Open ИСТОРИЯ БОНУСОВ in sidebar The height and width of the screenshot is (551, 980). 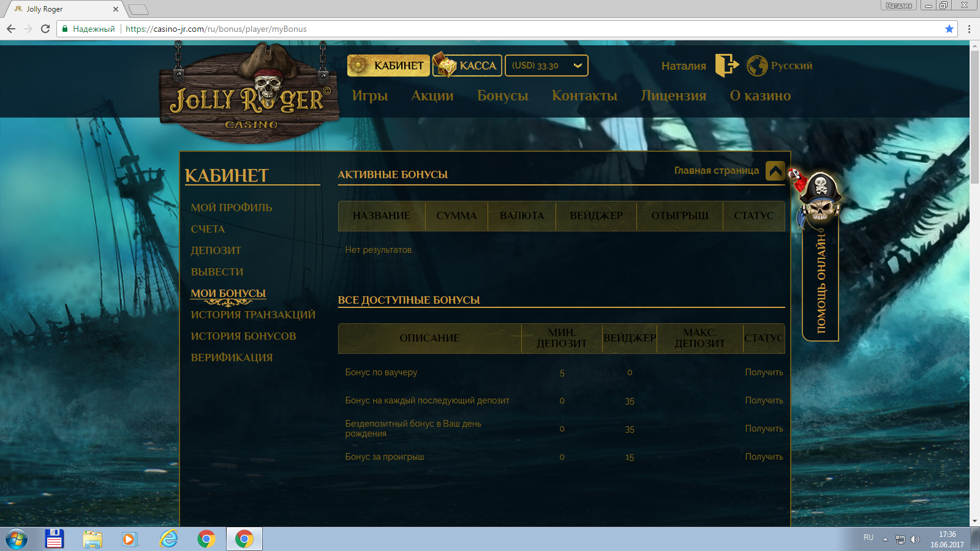243,336
